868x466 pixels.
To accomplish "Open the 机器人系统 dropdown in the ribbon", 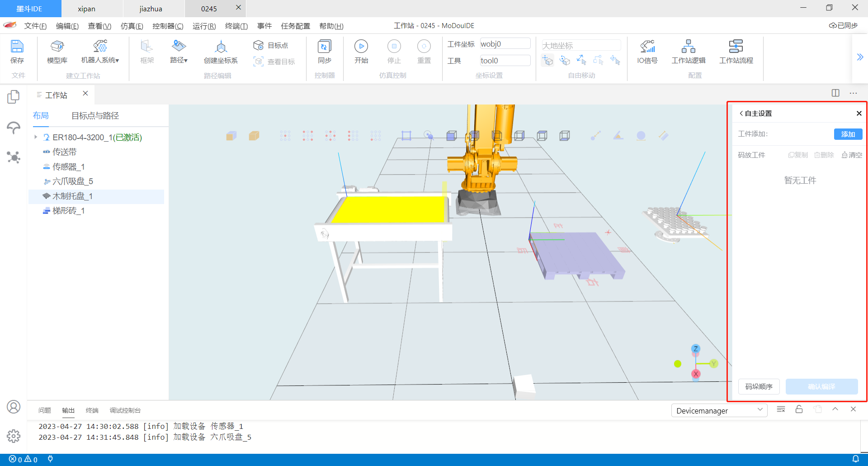I will click(100, 52).
